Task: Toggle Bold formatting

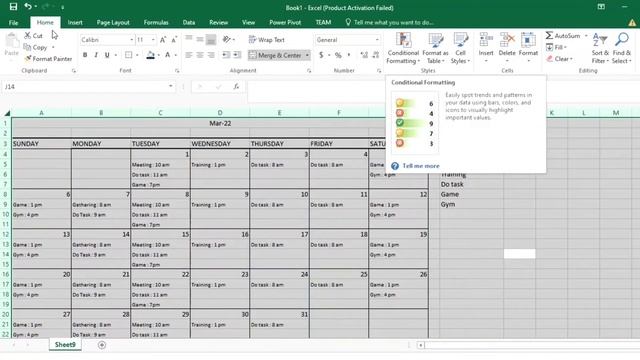Action: point(85,55)
